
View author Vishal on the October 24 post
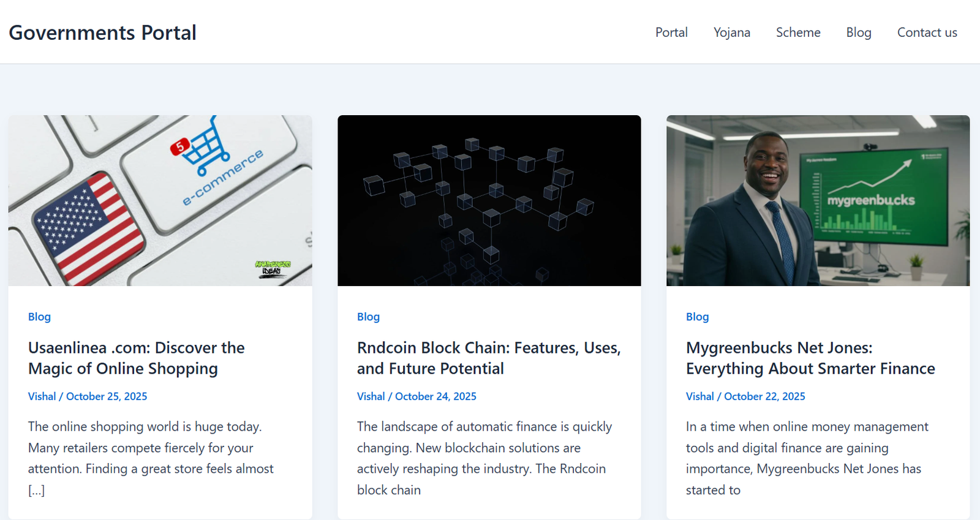(371, 396)
